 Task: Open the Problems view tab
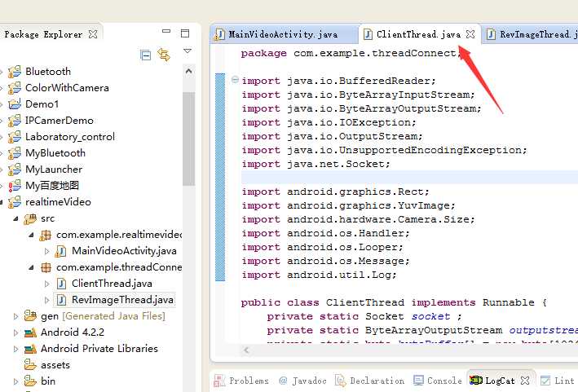242,381
